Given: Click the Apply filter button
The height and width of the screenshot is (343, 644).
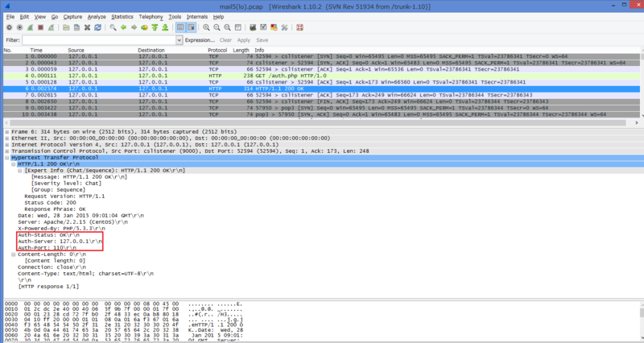Looking at the screenshot, I should coord(244,40).
